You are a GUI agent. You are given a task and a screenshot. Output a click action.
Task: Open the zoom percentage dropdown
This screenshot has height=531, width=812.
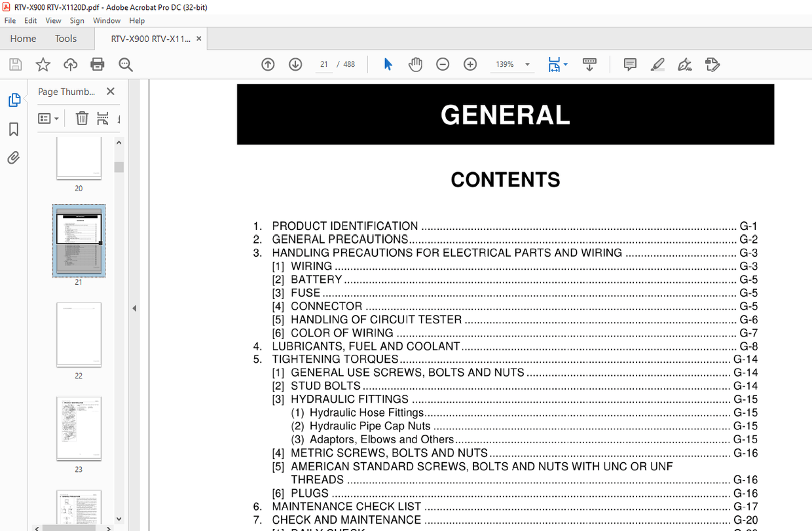point(528,64)
